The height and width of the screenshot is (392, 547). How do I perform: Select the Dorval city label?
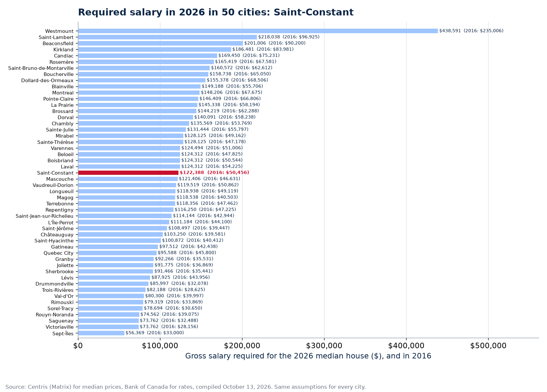point(66,118)
